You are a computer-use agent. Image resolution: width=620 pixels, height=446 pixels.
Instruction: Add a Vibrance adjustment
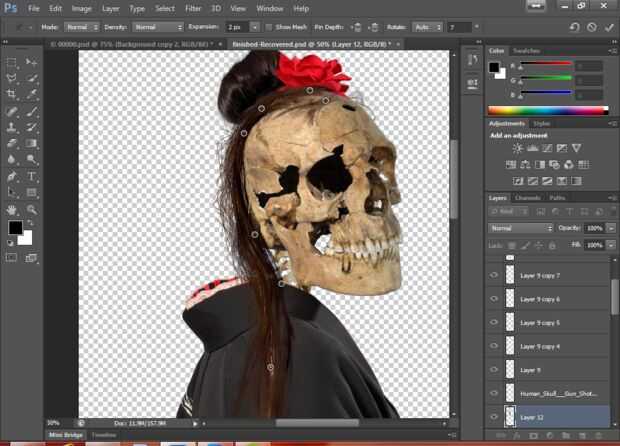(x=576, y=148)
